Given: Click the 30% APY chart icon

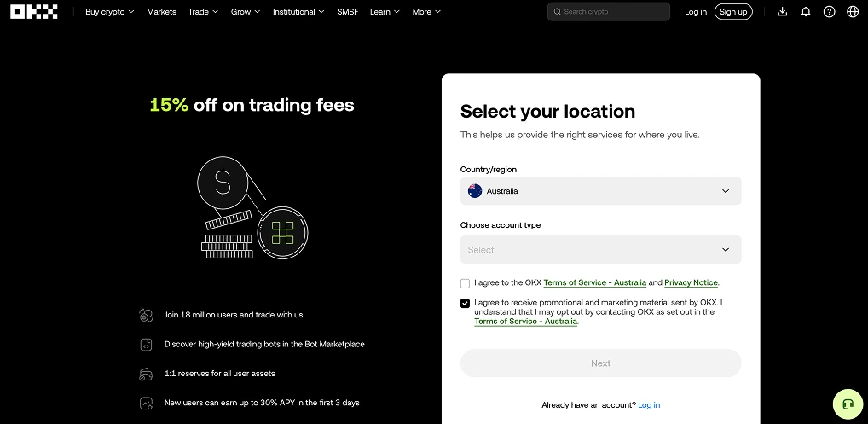Looking at the screenshot, I should [x=146, y=403].
